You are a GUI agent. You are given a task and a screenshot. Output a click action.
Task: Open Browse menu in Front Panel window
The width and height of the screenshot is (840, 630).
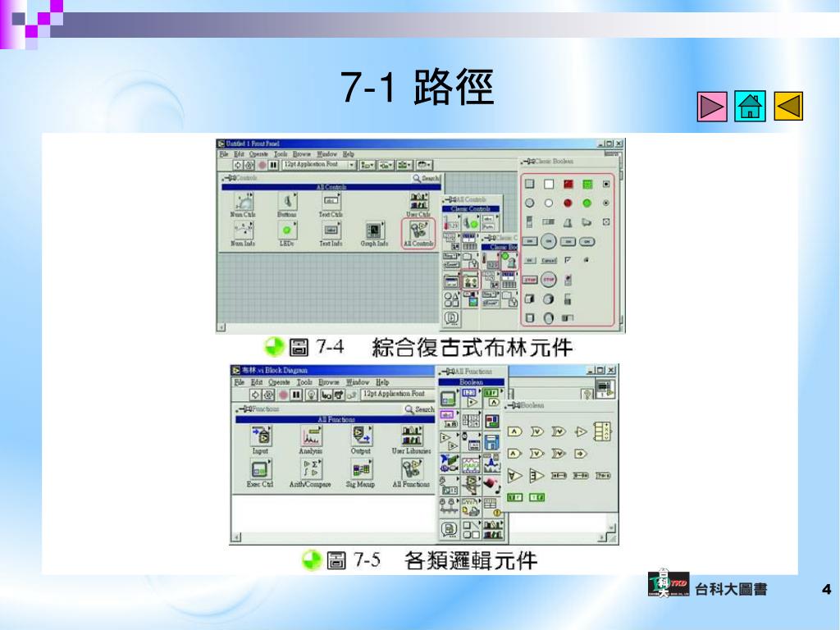pos(302,154)
